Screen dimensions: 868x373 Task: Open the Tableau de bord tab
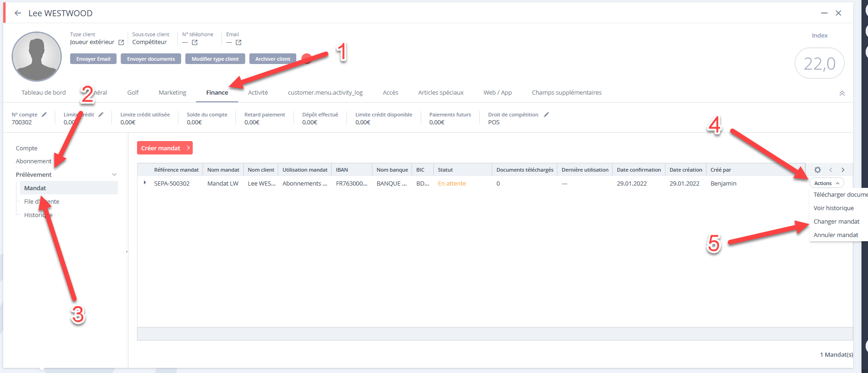click(44, 92)
